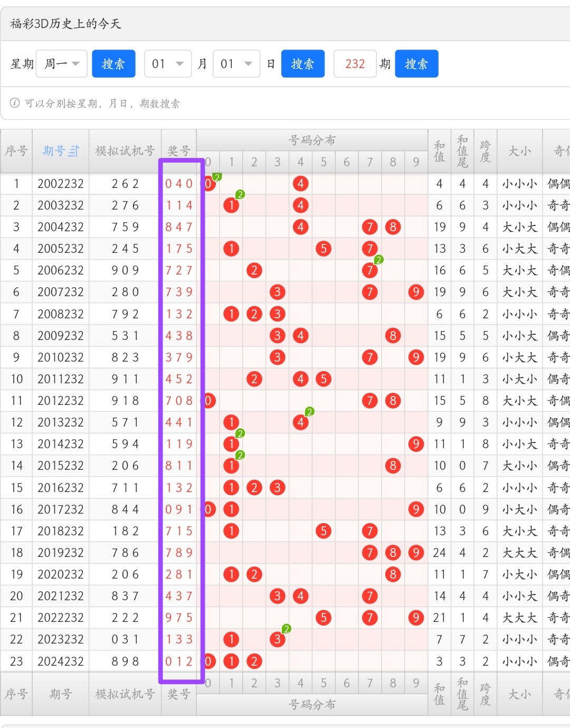570x728 pixels.
Task: Select issue number 2004232
Action: click(61, 227)
